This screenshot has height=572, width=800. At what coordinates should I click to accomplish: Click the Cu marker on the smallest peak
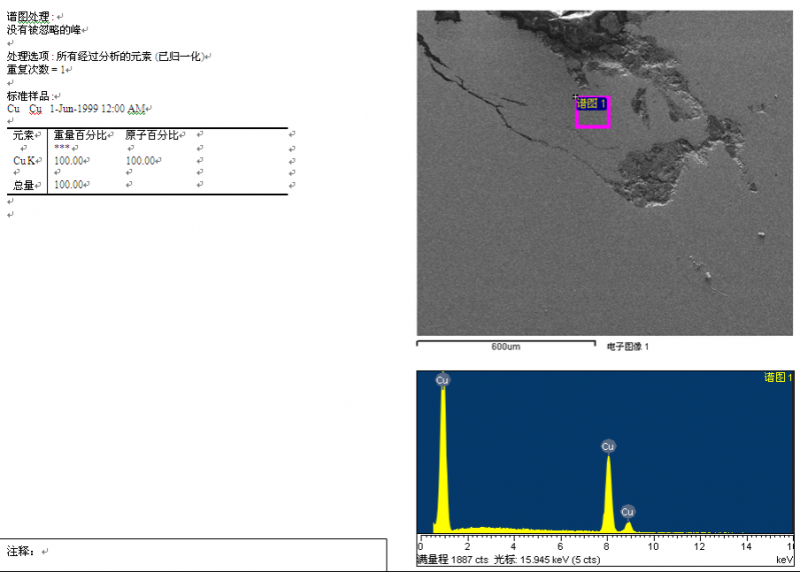coord(628,511)
